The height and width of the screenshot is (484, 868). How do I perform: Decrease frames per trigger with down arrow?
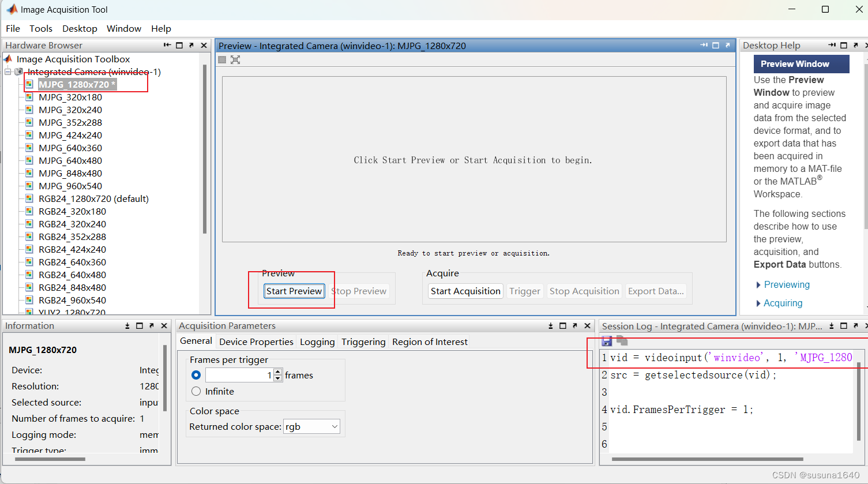278,378
